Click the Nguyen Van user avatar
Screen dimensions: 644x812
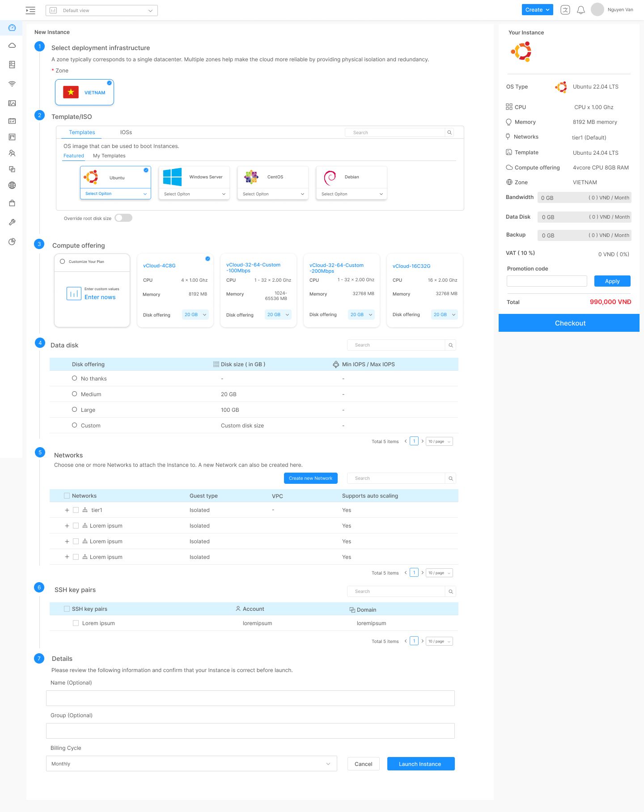(x=597, y=9)
